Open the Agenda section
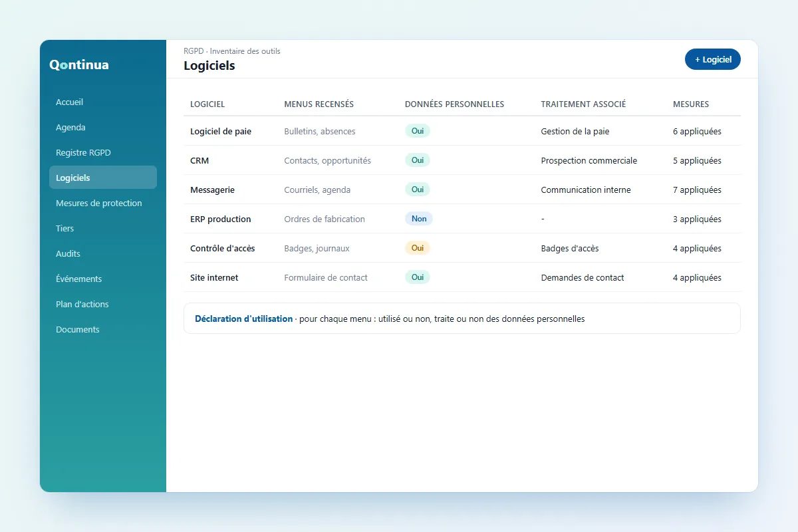The width and height of the screenshot is (798, 532). tap(103, 127)
